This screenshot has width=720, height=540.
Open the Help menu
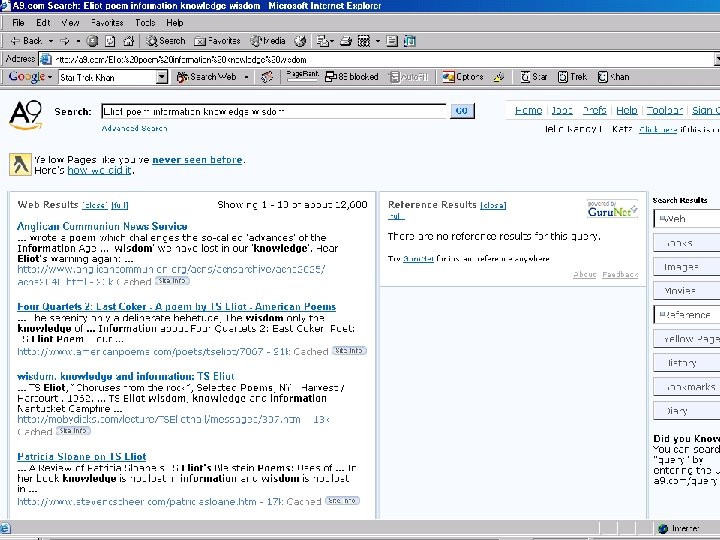(x=174, y=22)
